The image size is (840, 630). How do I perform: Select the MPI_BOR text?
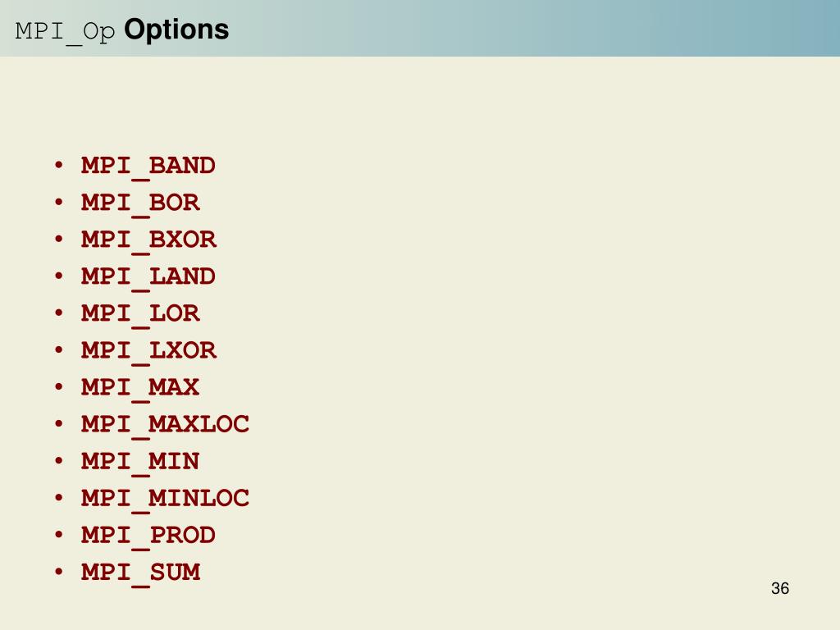tap(140, 203)
